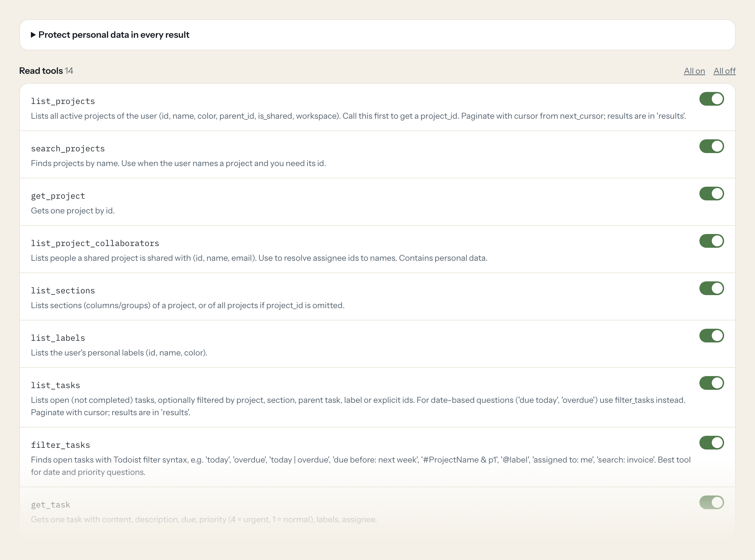The width and height of the screenshot is (755, 560).
Task: Select the get_project tool name
Action: [x=58, y=196]
